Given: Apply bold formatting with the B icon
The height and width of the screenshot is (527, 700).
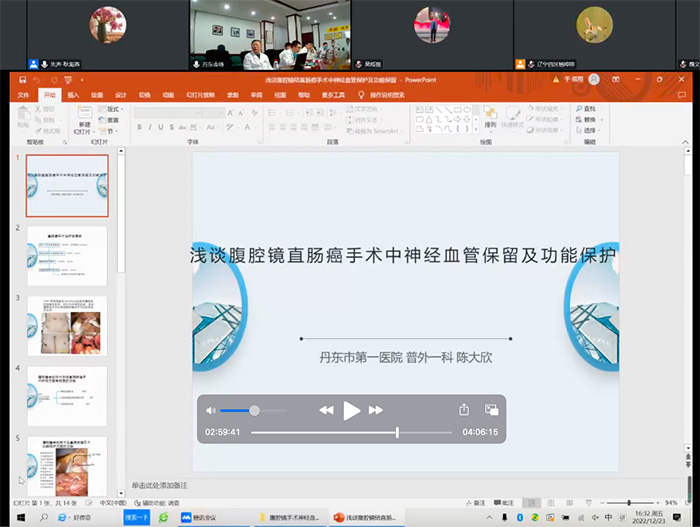Looking at the screenshot, I should pyautogui.click(x=138, y=127).
